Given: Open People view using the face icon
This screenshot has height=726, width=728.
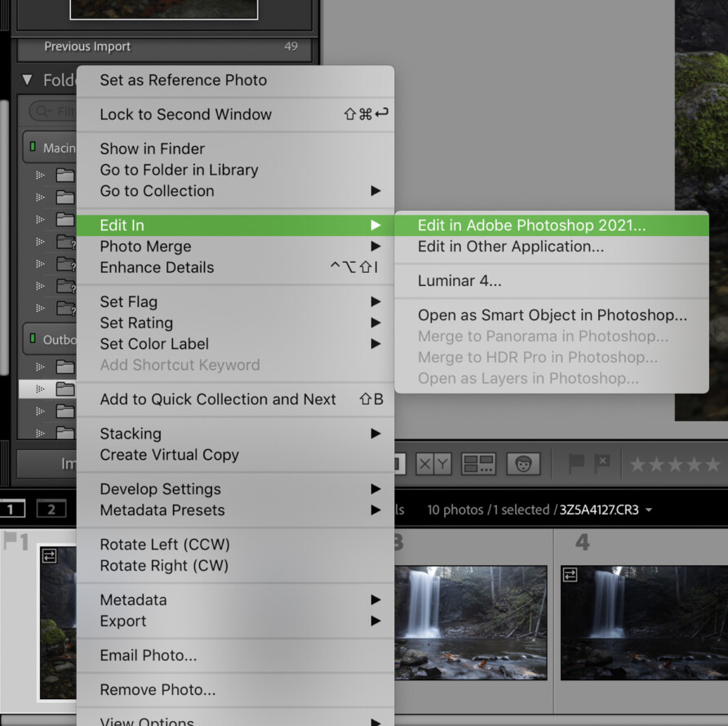Looking at the screenshot, I should pyautogui.click(x=523, y=463).
